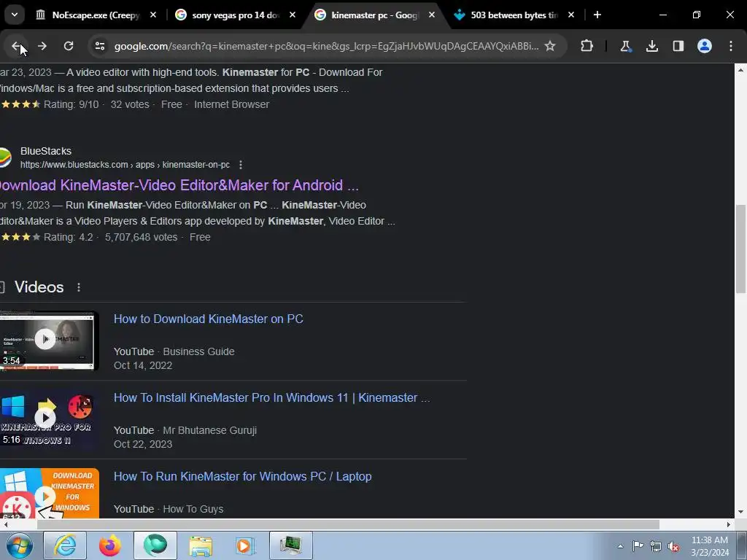747x560 pixels.
Task: Click the scroll up arrow of vertical scrollbar
Action: coord(740,69)
